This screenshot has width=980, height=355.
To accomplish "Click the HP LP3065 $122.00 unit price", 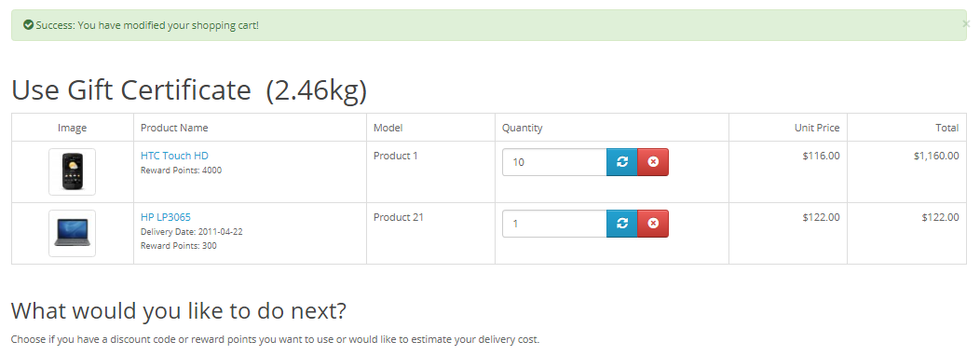I will 822,217.
